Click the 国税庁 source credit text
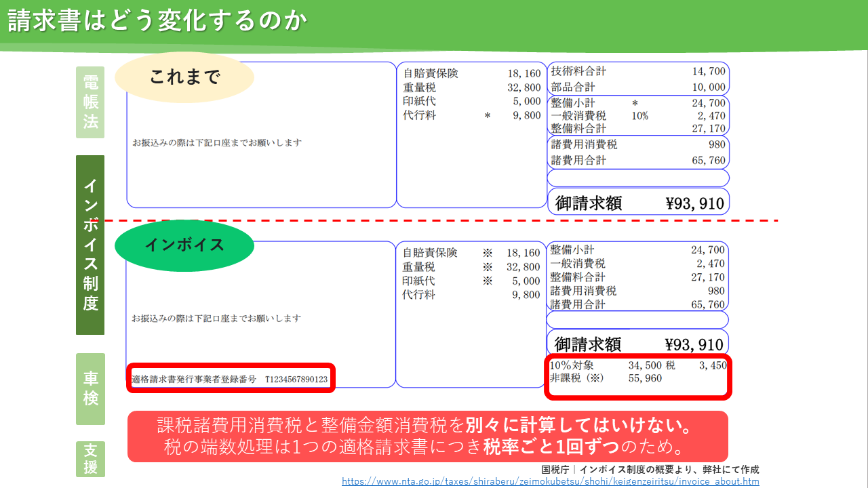This screenshot has height=488, width=868. (x=650, y=469)
